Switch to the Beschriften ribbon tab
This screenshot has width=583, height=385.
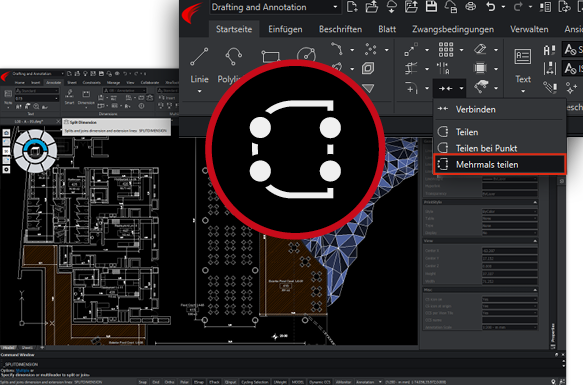[340, 29]
